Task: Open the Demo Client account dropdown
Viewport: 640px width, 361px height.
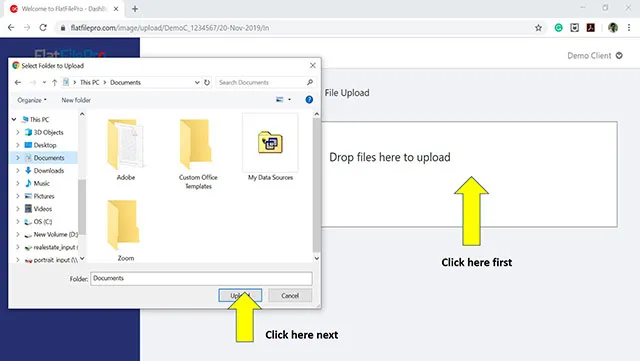Action: pyautogui.click(x=595, y=56)
